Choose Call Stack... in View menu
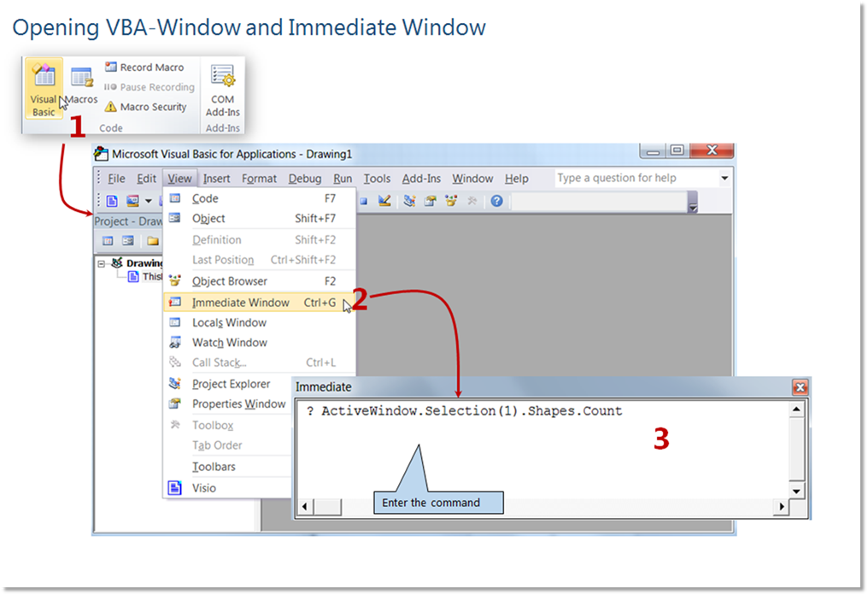868x595 pixels. point(259,362)
